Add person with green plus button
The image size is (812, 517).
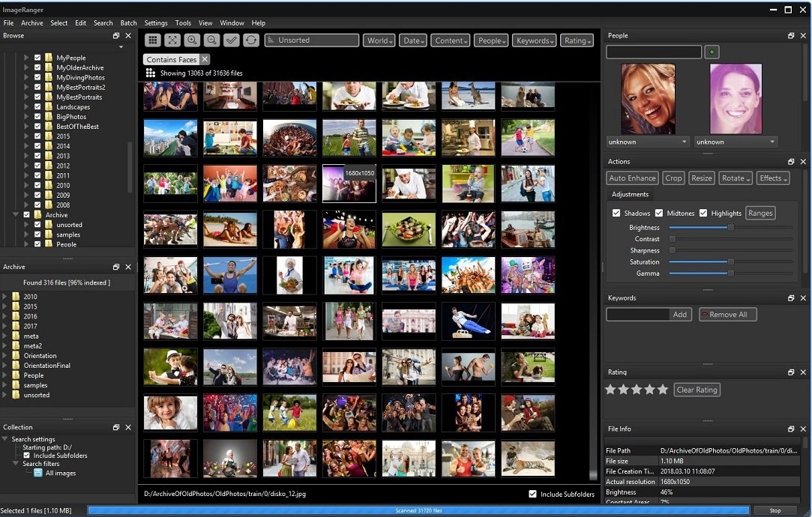click(x=712, y=52)
